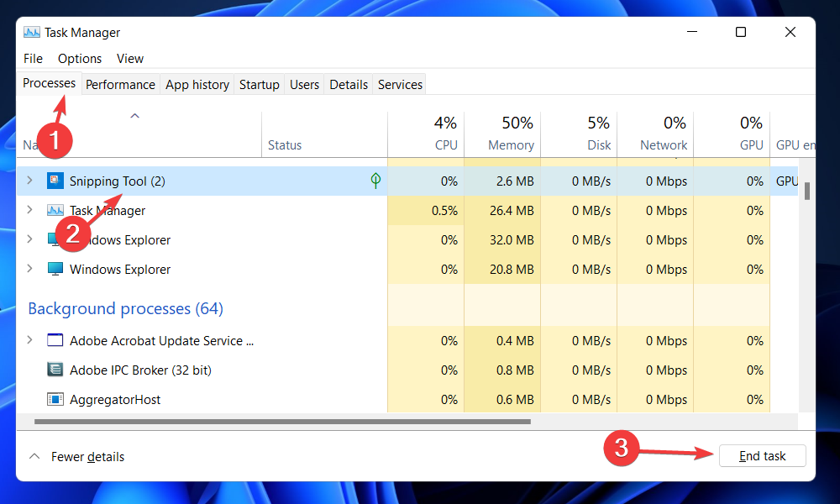
Task: Select the AggregatorHost process name
Action: pos(115,400)
